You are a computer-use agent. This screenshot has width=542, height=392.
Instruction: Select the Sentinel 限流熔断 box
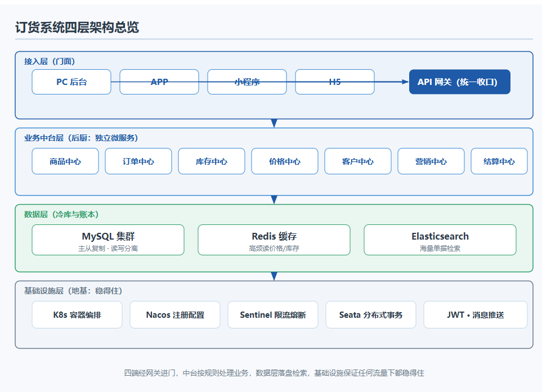tap(273, 314)
